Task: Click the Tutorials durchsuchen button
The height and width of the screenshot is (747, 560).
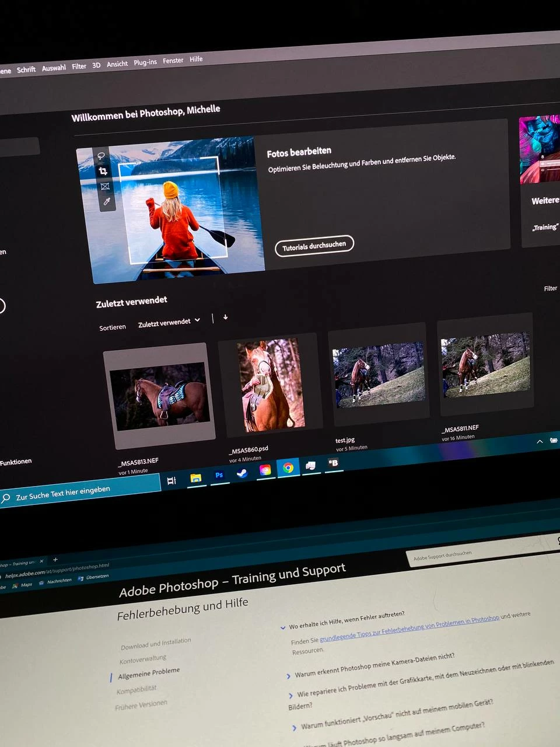Action: point(314,246)
